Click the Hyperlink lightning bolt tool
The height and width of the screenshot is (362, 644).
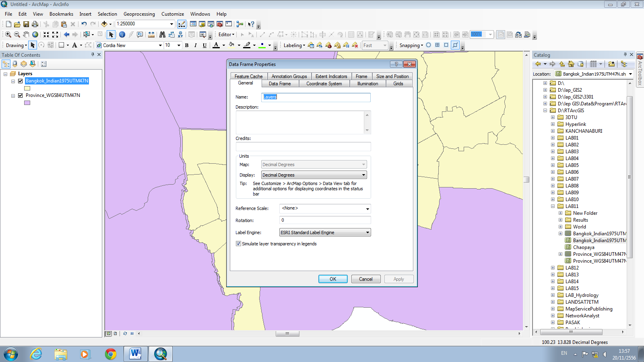coord(130,35)
